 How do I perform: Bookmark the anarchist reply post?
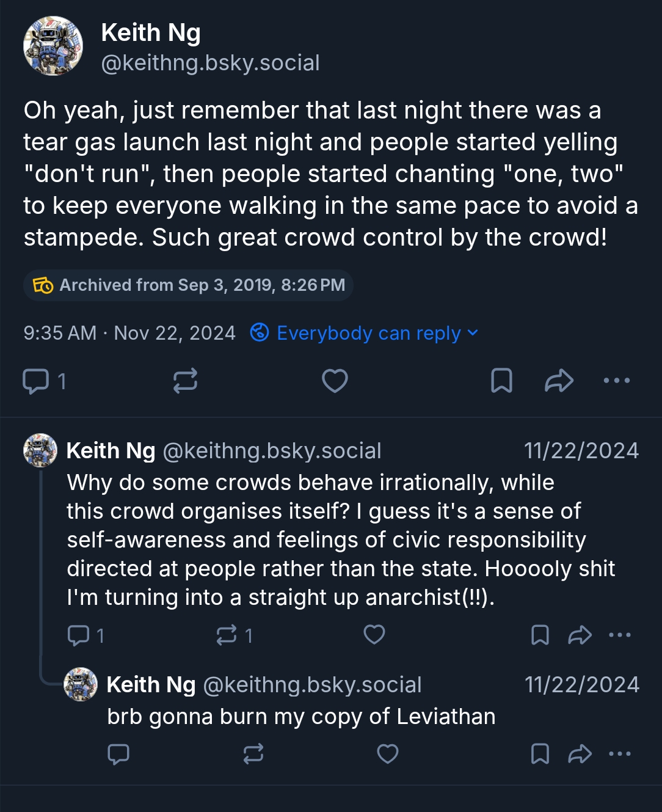point(540,635)
